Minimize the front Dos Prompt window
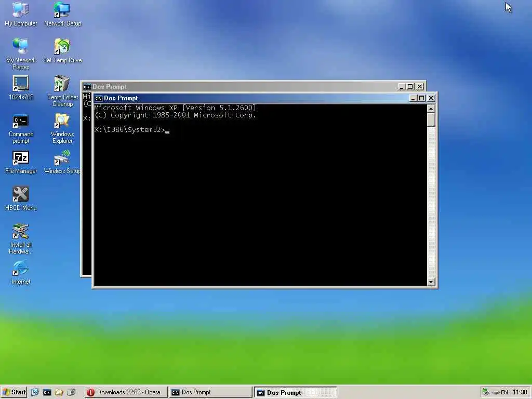 [413, 98]
